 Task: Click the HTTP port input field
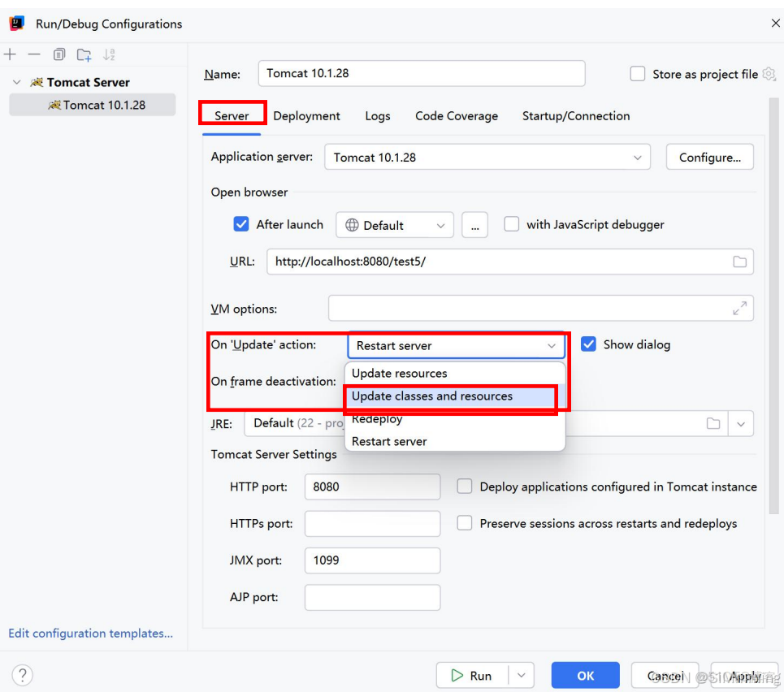point(372,487)
